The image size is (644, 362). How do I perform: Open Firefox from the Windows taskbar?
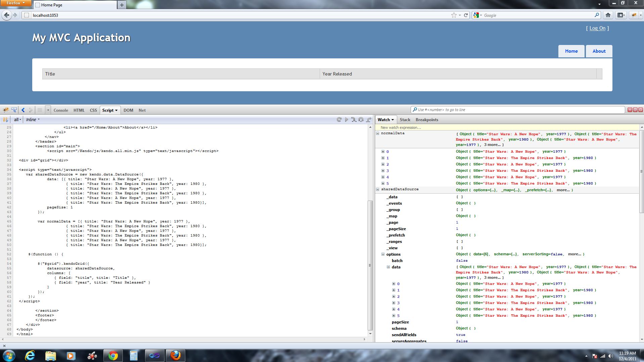coord(175,355)
